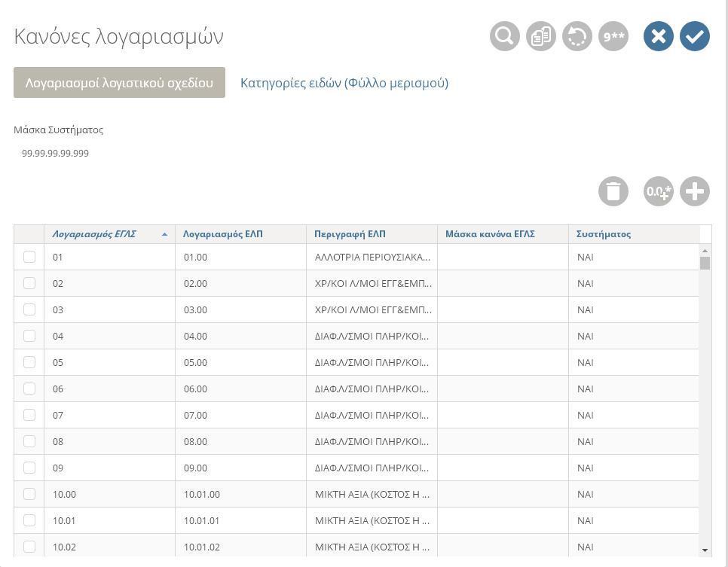Switch to Κατηγορίες ειδών (Φύλλο μερισμού) tab
Viewport: 728px width, 567px height.
coord(344,83)
